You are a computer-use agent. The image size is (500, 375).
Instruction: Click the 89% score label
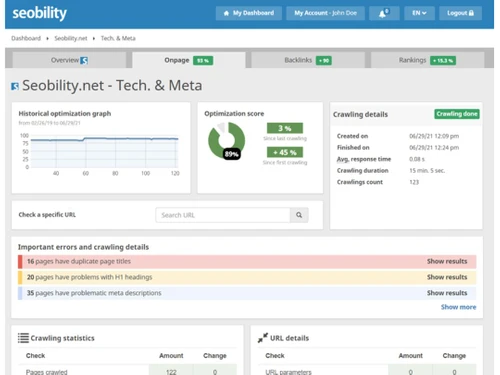pyautogui.click(x=231, y=154)
